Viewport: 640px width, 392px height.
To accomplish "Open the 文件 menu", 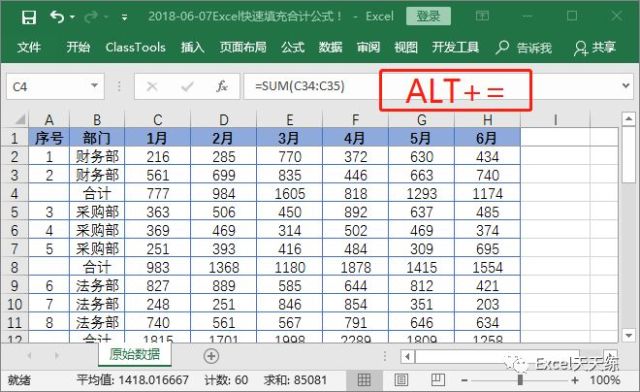I will 29,47.
